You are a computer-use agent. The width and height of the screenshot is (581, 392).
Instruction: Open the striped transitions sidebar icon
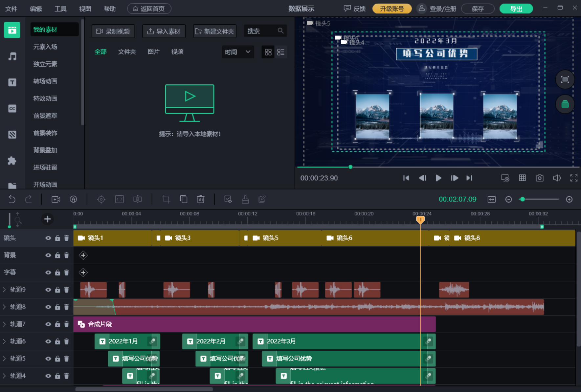[12, 134]
